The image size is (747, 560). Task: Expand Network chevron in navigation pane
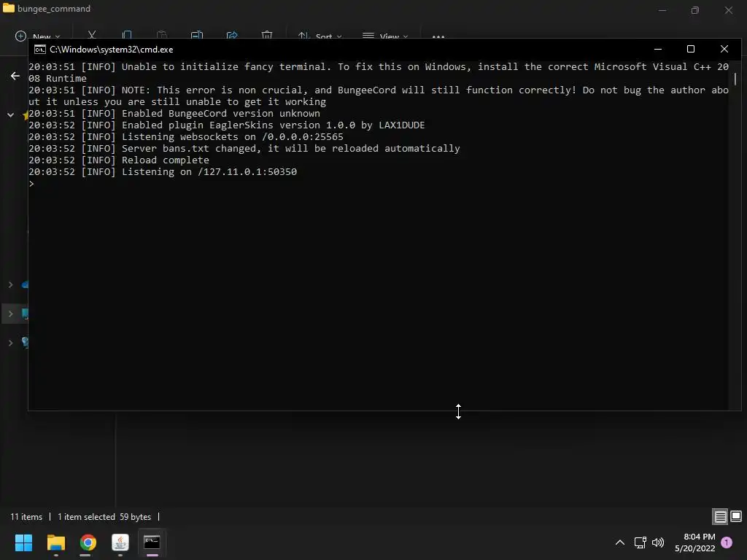(x=10, y=343)
